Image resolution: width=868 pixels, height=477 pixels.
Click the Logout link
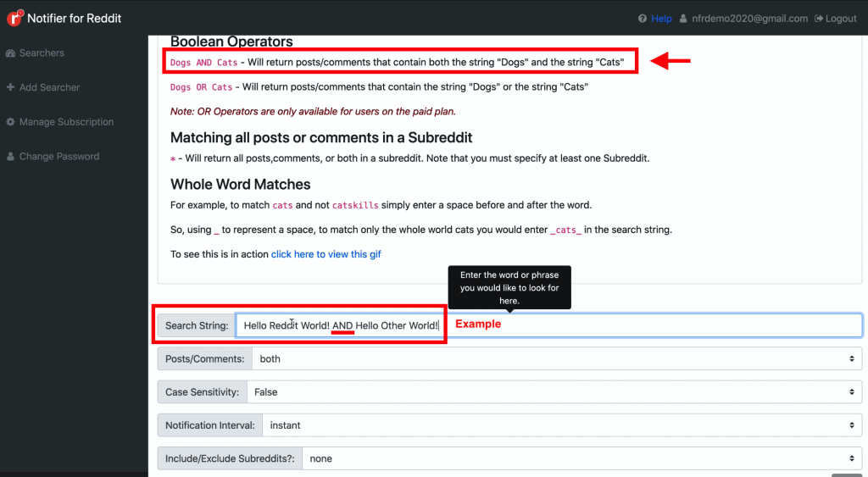[841, 19]
